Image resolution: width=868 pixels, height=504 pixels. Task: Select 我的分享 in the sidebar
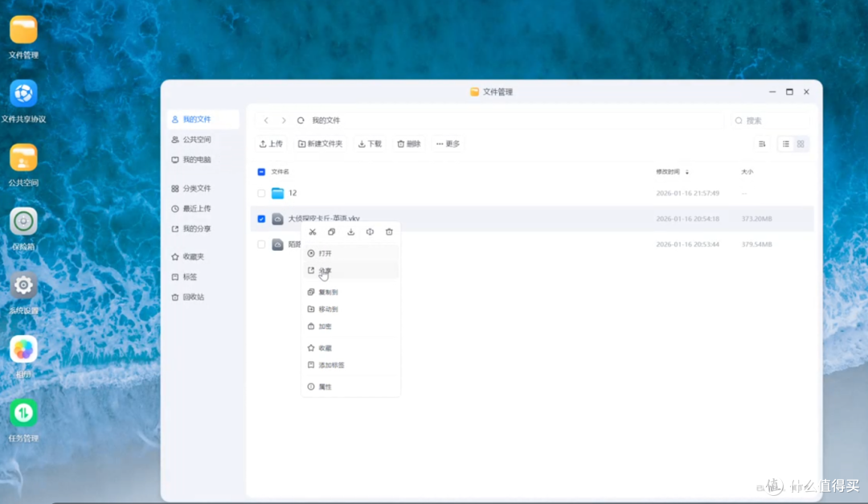coord(203,229)
